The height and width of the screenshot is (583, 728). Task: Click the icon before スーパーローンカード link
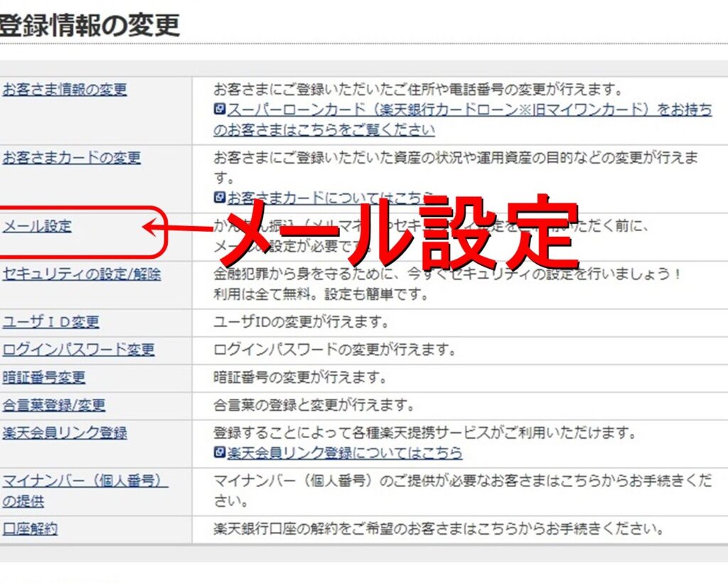click(x=220, y=110)
